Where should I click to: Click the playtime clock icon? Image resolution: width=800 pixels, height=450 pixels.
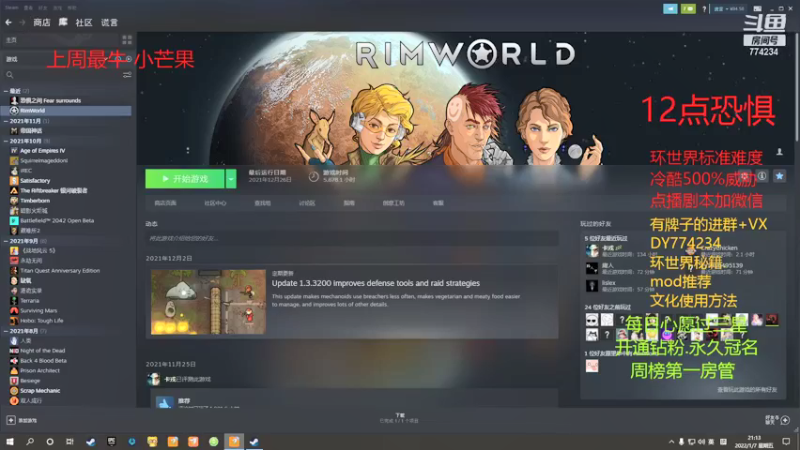click(313, 177)
